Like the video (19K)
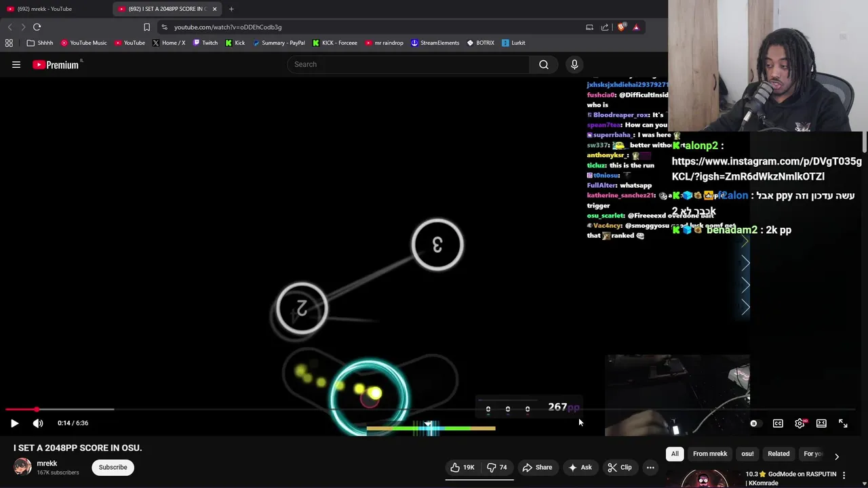Screen dimensions: 868x488 tap(462, 467)
